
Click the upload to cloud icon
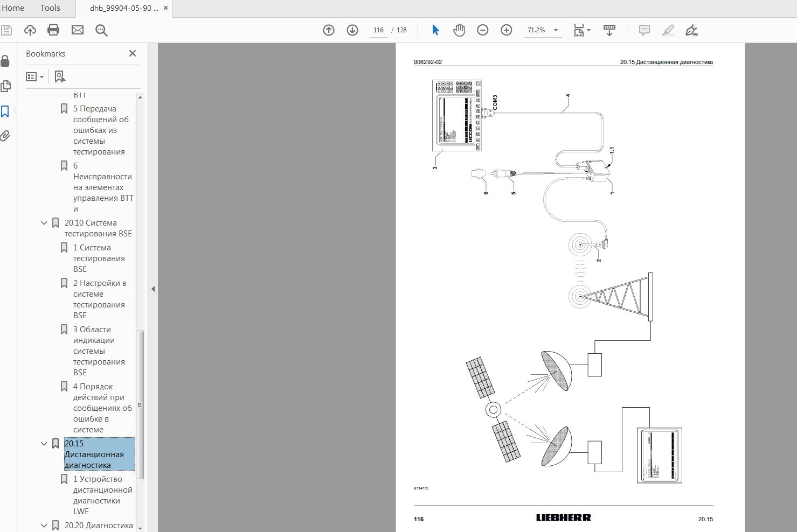point(30,30)
